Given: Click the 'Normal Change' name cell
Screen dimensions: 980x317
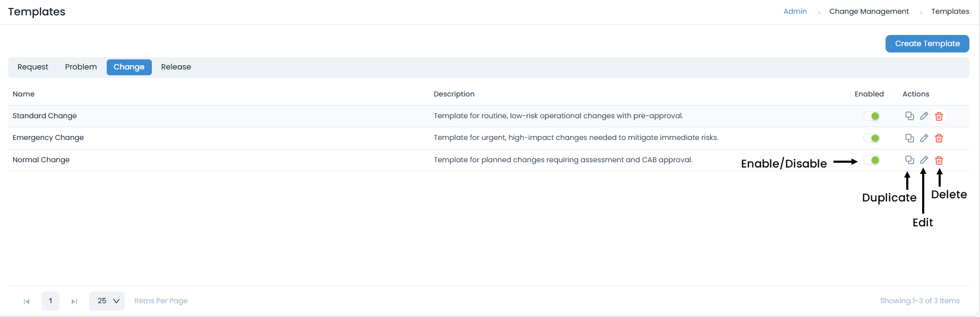Looking at the screenshot, I should (41, 160).
